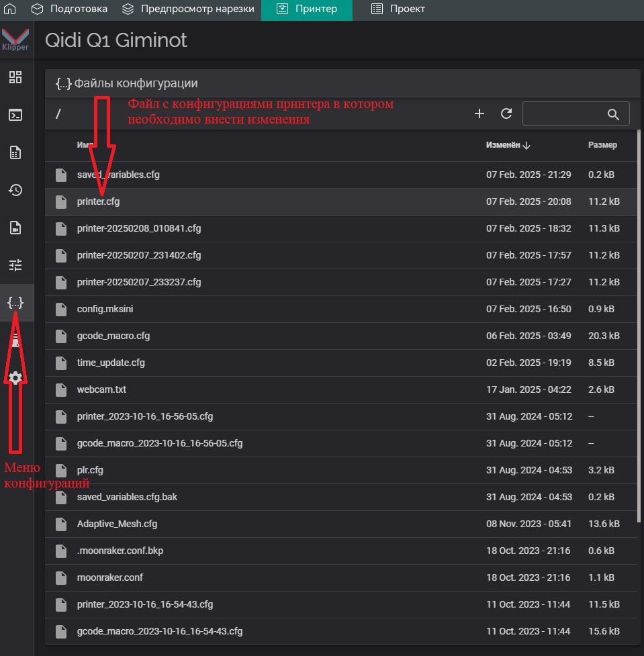
Task: Click file icon beside moonraker.conf
Action: tap(61, 577)
